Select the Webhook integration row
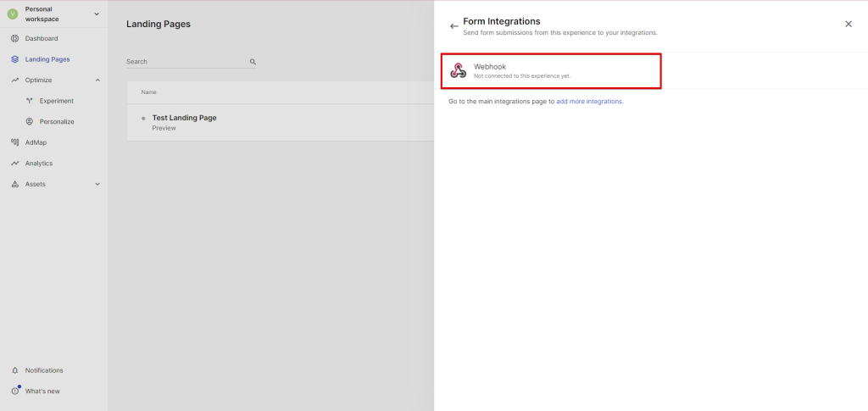 point(551,71)
